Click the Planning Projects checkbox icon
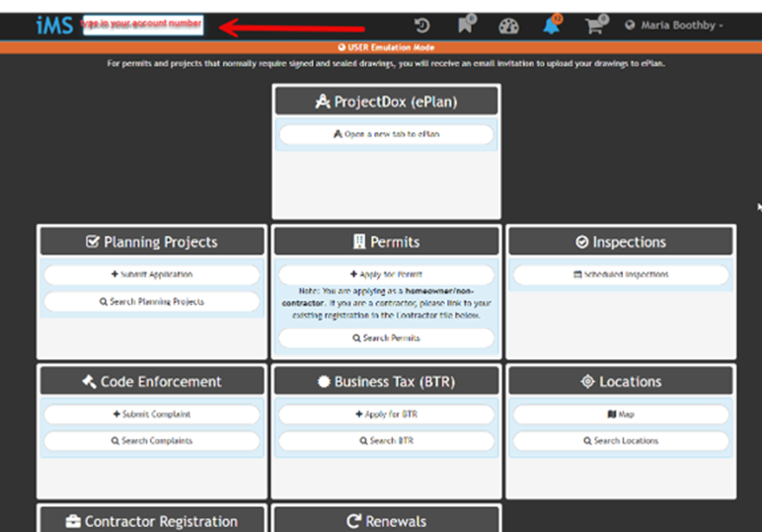Screen dimensions: 762x532 click(93, 242)
